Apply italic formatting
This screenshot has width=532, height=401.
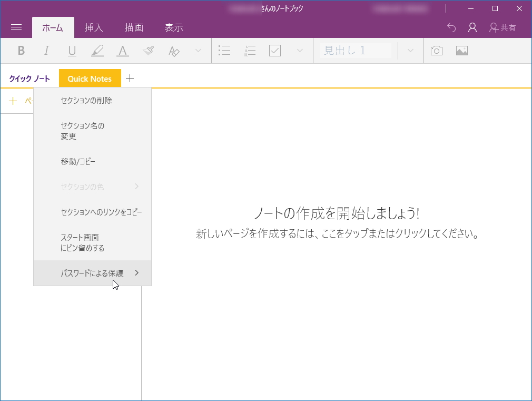[x=46, y=51]
